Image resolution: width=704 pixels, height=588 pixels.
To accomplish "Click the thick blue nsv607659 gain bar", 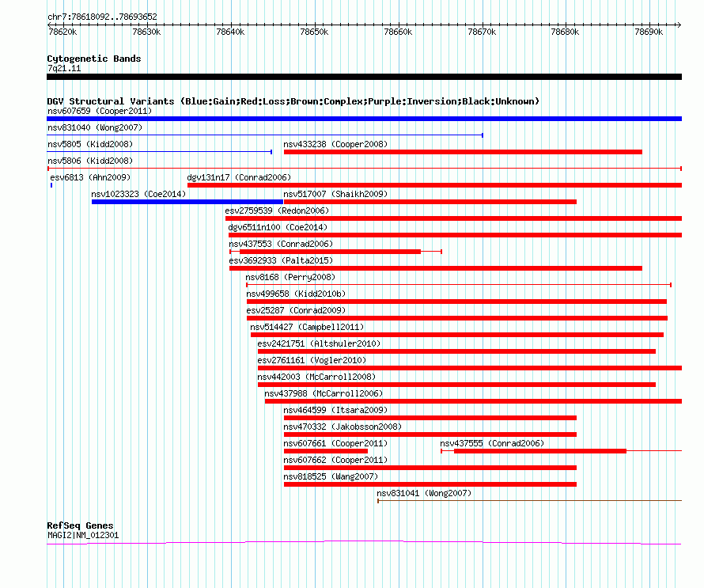I will (364, 119).
